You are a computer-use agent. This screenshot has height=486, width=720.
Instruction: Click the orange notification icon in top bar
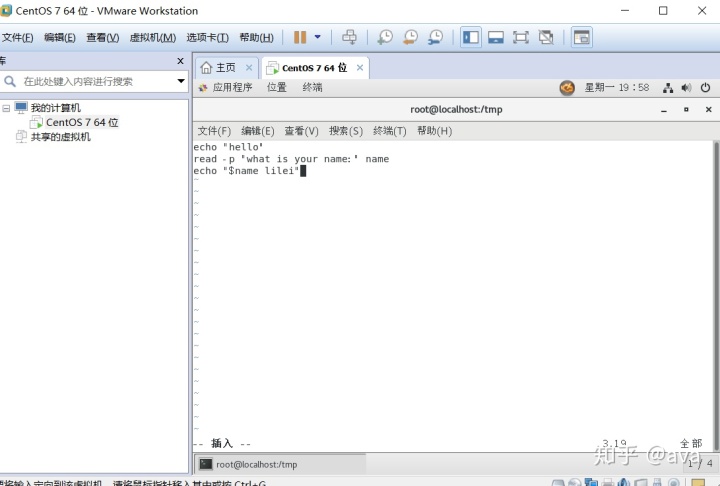(x=567, y=87)
